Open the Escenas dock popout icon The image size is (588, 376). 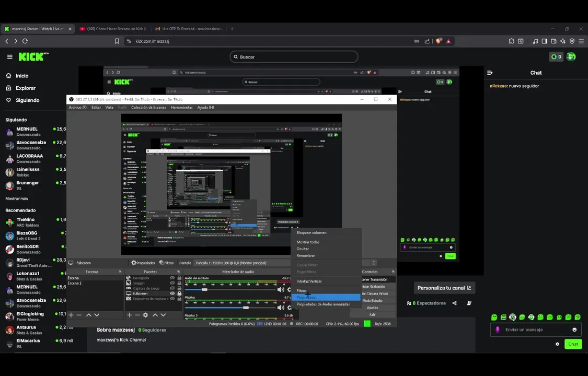pyautogui.click(x=120, y=272)
